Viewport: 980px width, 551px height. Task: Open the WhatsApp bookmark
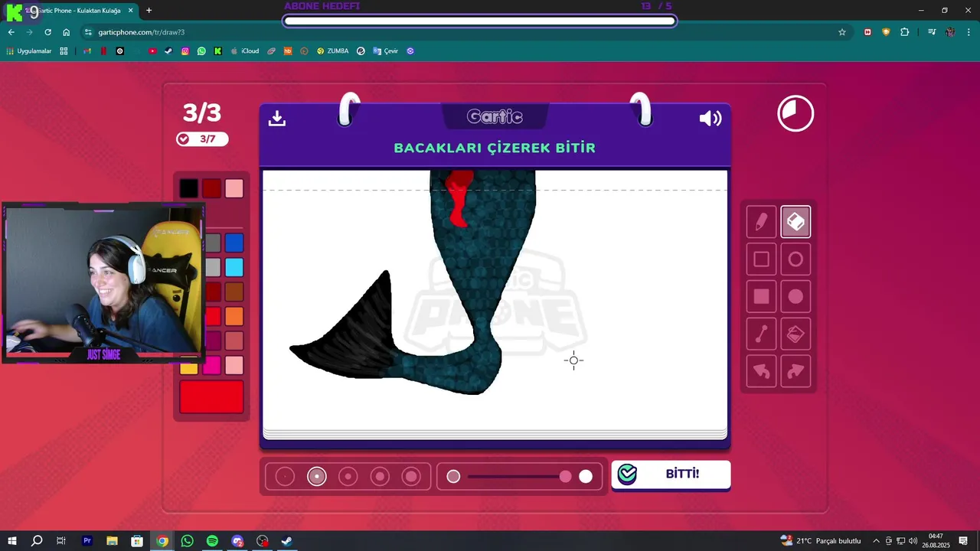click(x=201, y=51)
